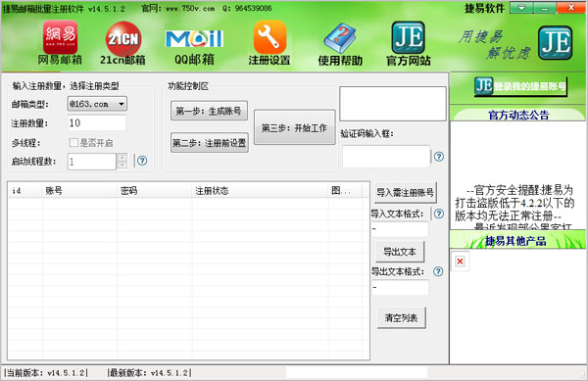Screen dimensions: 588x381
Task: Sort by the 账号 column header
Action: point(80,191)
